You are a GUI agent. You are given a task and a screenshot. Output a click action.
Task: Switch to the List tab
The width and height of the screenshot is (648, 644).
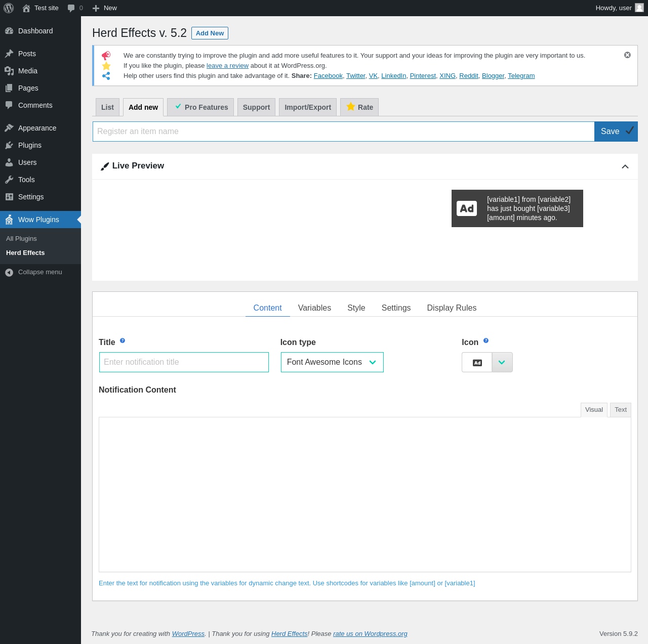107,107
